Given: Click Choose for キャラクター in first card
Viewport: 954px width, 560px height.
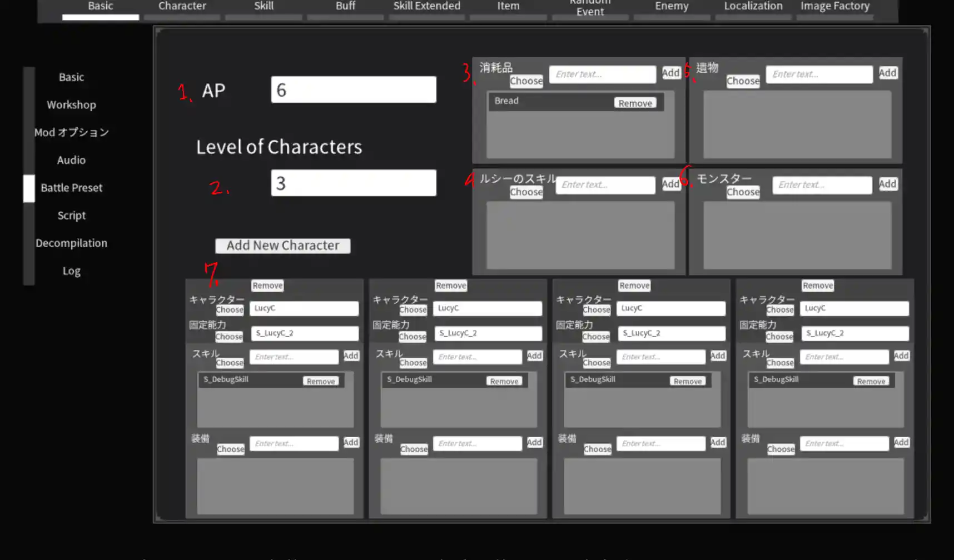Looking at the screenshot, I should [x=230, y=310].
